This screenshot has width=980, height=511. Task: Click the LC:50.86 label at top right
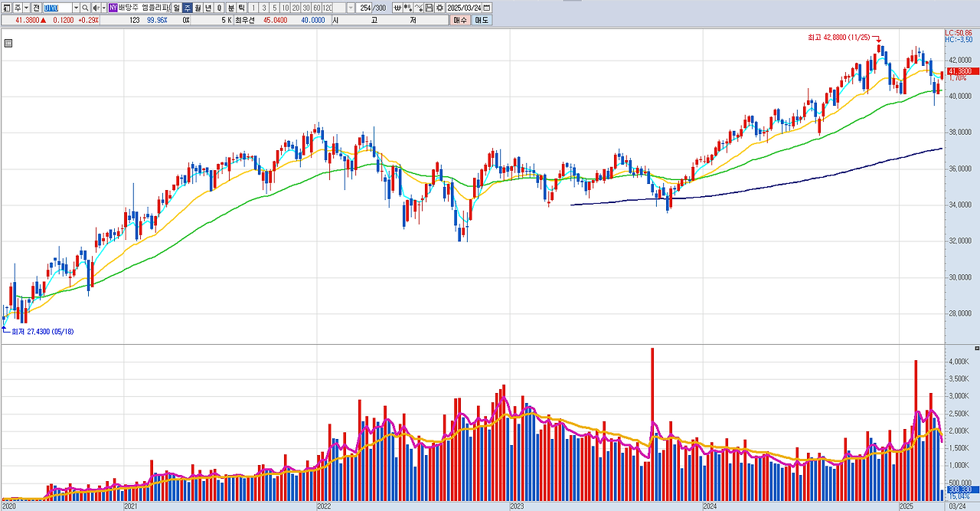(x=958, y=33)
